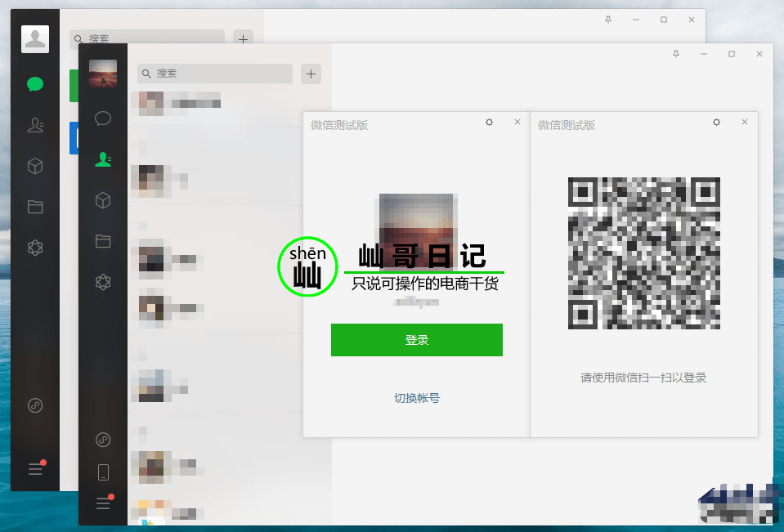Close the back WeChat window
Image resolution: width=784 pixels, height=532 pixels.
click(x=692, y=20)
